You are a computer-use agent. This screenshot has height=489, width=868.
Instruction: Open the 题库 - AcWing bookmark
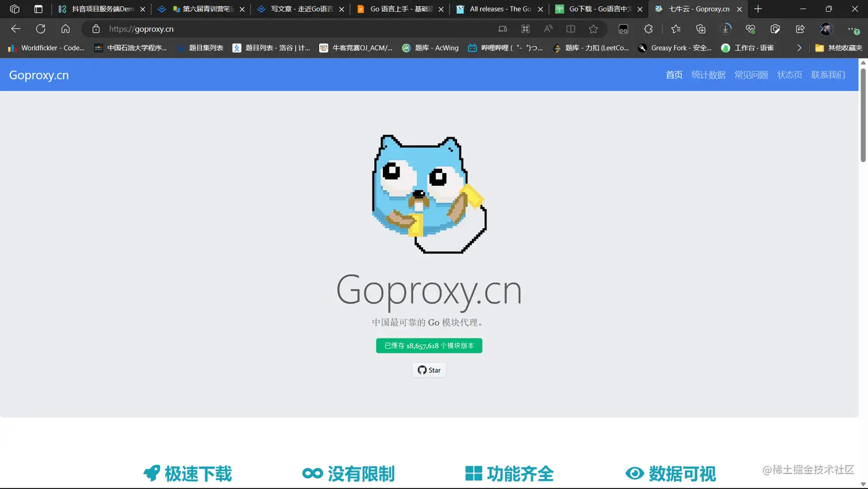point(431,48)
